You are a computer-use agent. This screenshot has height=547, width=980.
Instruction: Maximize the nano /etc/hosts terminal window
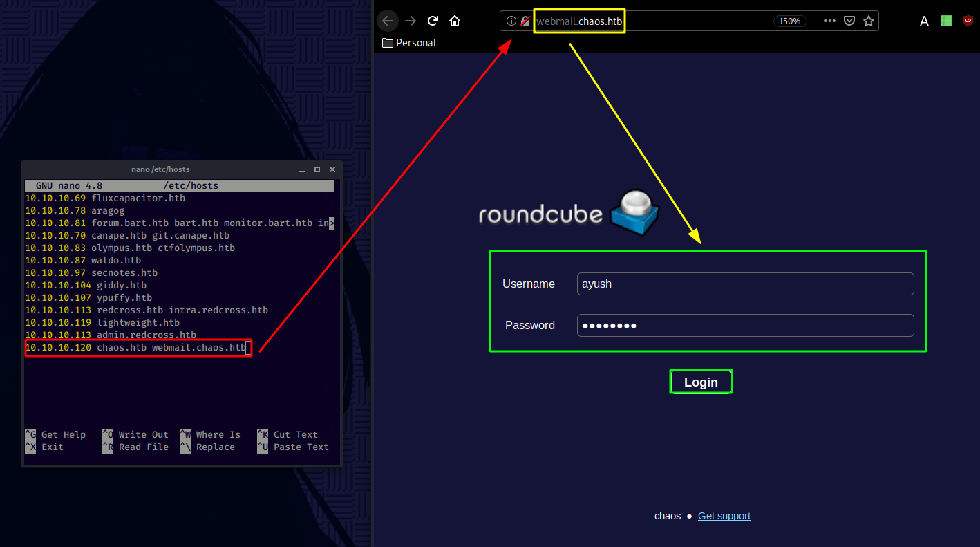[x=317, y=169]
